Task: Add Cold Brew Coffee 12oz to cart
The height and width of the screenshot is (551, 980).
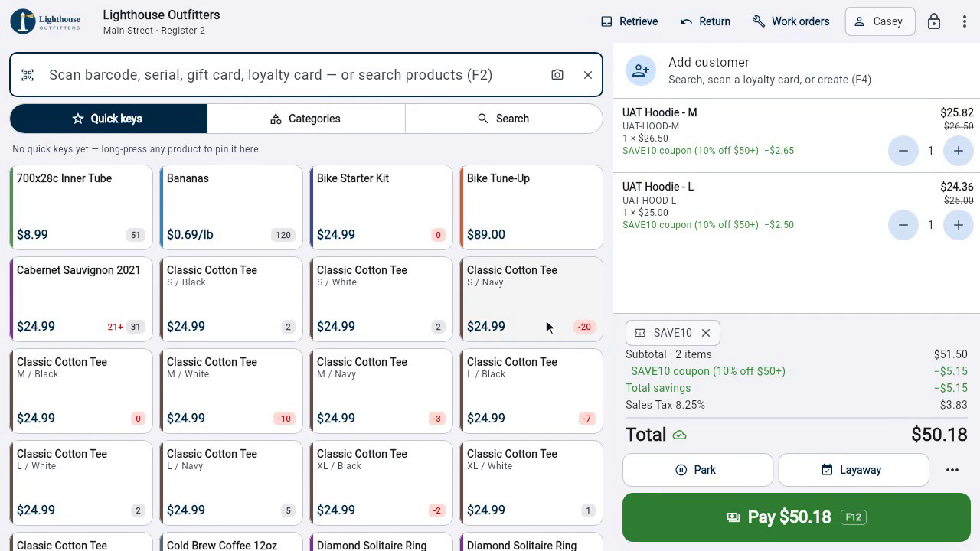Action: [x=231, y=543]
